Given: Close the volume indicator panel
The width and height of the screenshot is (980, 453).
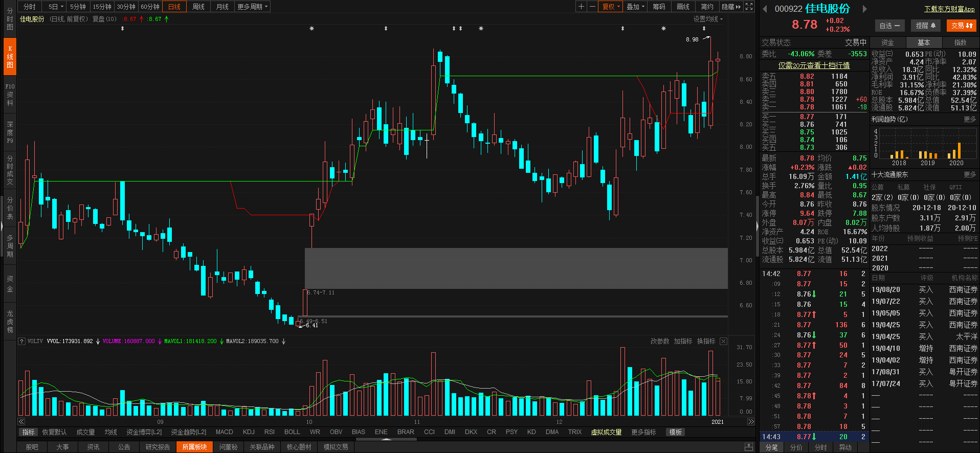Looking at the screenshot, I should (723, 341).
